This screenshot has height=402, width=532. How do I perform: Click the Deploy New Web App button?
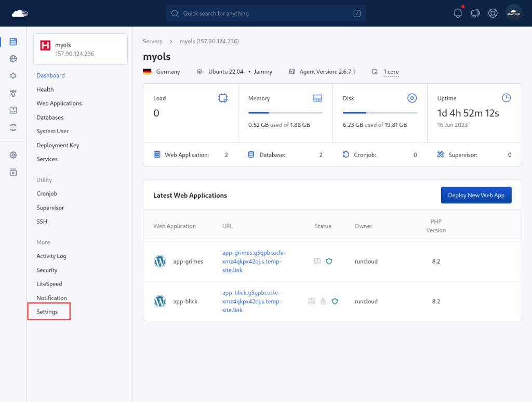click(476, 195)
